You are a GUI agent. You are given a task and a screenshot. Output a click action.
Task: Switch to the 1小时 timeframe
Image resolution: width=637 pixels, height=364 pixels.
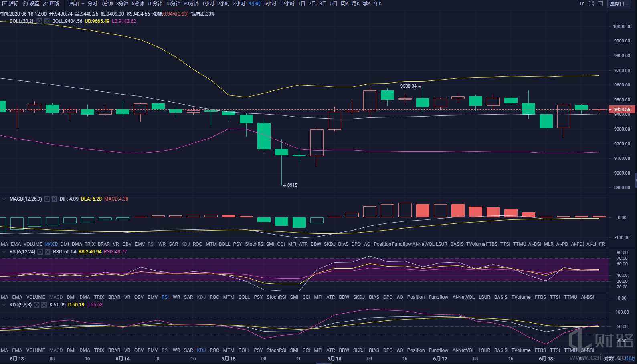[208, 4]
